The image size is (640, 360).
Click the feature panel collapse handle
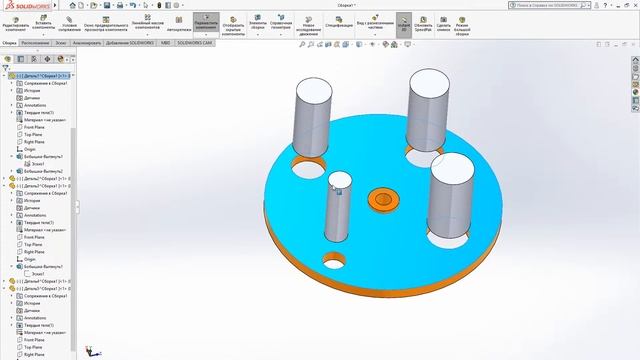77,207
